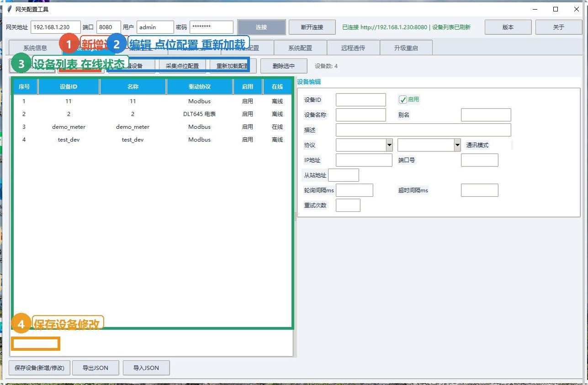Expand the second combo box beside 协议
This screenshot has height=385, width=588.
pos(457,145)
